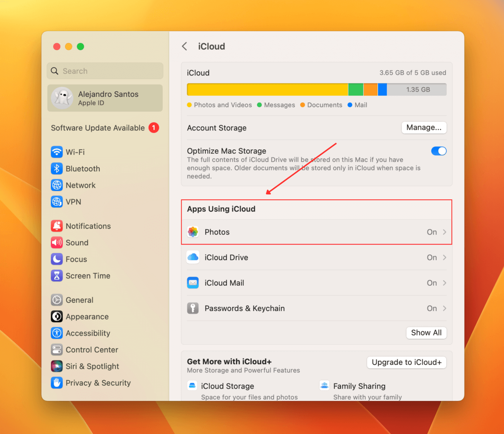The image size is (504, 434).
Task: Click the Focus moon icon
Action: [57, 259]
